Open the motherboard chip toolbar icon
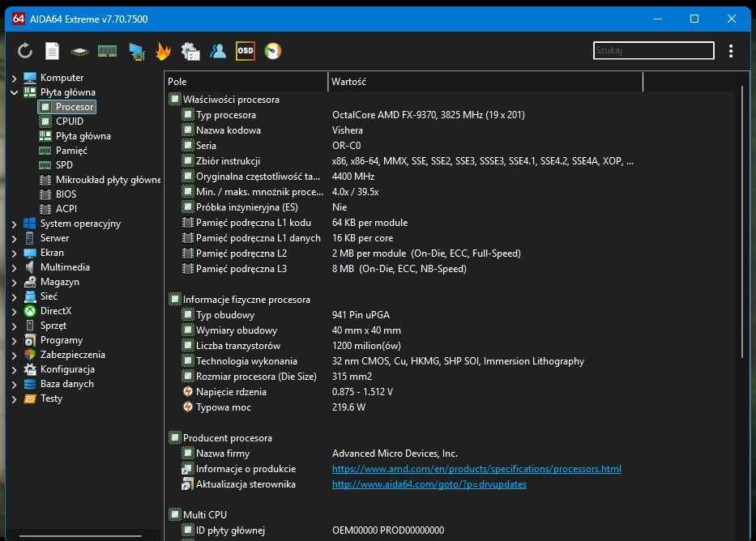 pyautogui.click(x=79, y=51)
